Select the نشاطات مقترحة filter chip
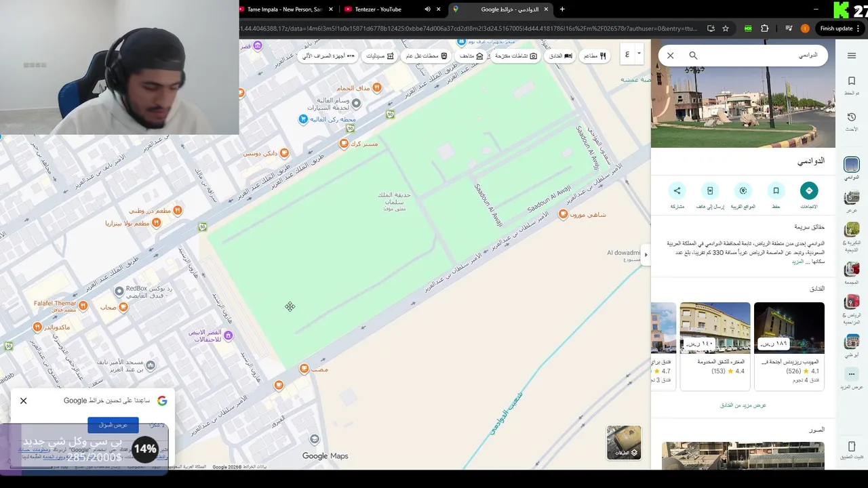Screen dimensions: 868x488 click(x=516, y=56)
